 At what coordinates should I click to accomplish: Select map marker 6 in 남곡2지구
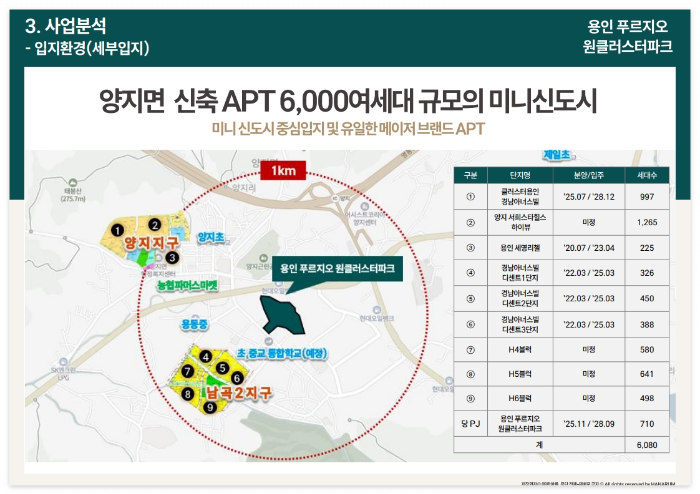pos(237,378)
